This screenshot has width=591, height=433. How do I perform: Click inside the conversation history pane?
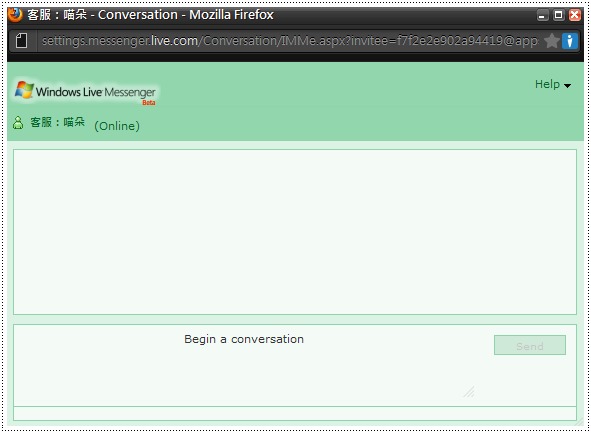(295, 232)
